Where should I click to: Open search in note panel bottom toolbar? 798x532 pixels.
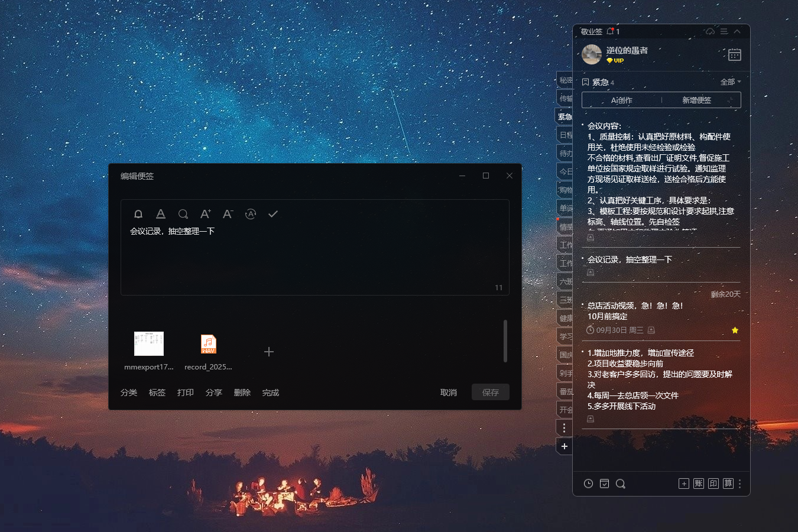[x=620, y=484]
